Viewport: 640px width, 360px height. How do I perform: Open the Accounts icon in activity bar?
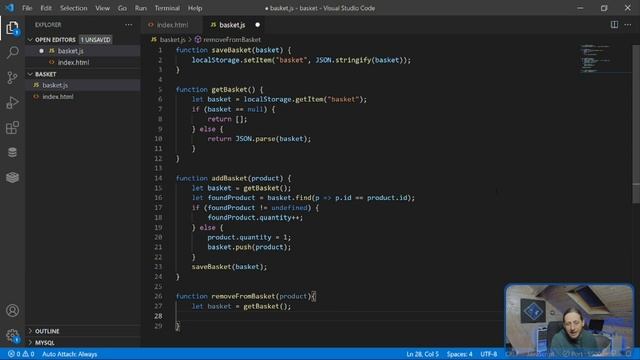click(x=12, y=311)
